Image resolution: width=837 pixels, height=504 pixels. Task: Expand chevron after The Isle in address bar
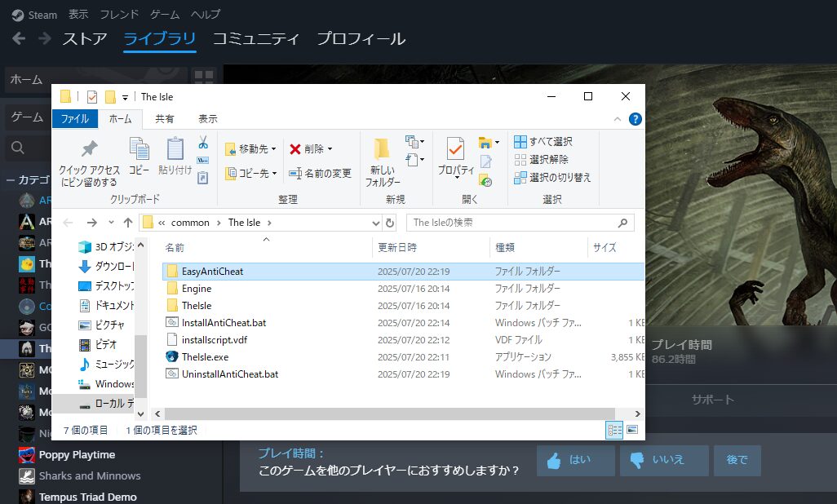click(269, 223)
